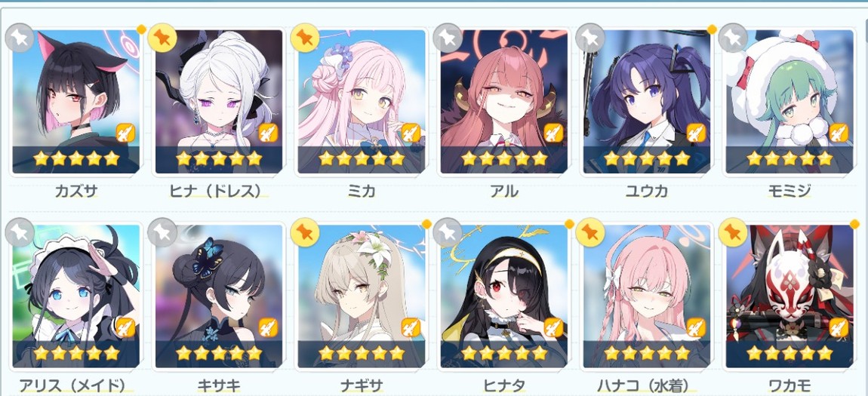
Task: Pin ユウカ with the gray pin icon
Action: 589,38
